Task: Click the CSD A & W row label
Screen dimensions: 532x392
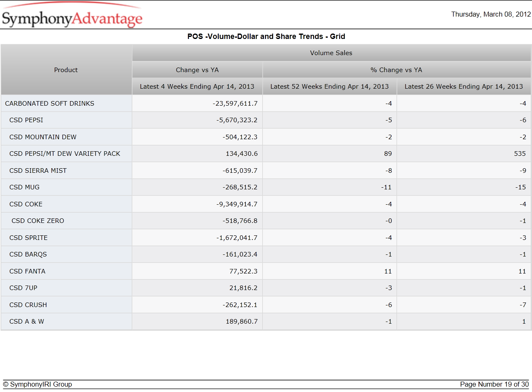Action: (x=27, y=322)
